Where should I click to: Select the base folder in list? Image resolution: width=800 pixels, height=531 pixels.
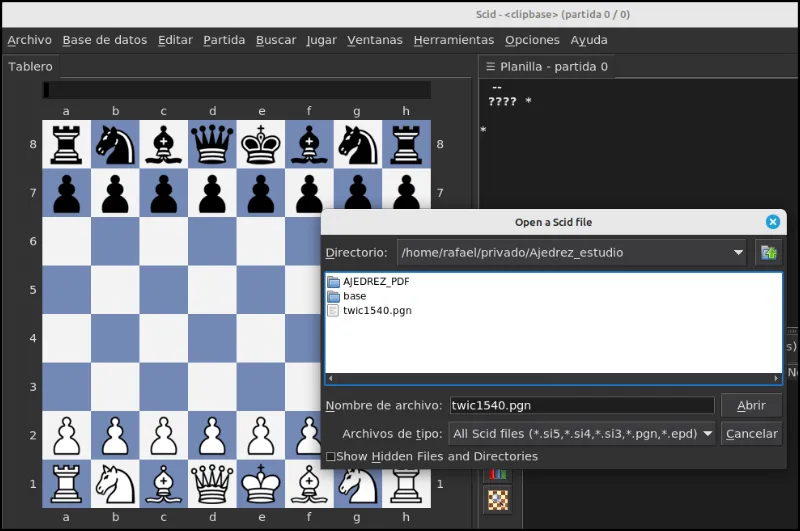tap(355, 296)
